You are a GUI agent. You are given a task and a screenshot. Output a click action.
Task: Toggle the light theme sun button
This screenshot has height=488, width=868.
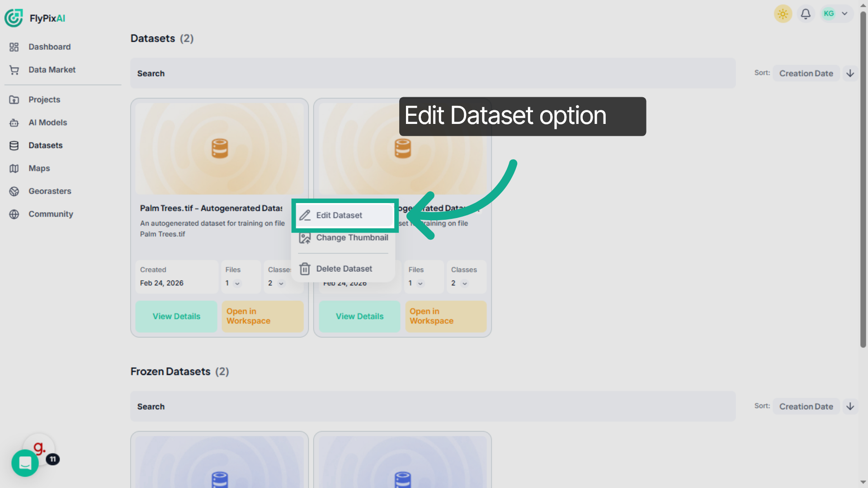(x=783, y=14)
